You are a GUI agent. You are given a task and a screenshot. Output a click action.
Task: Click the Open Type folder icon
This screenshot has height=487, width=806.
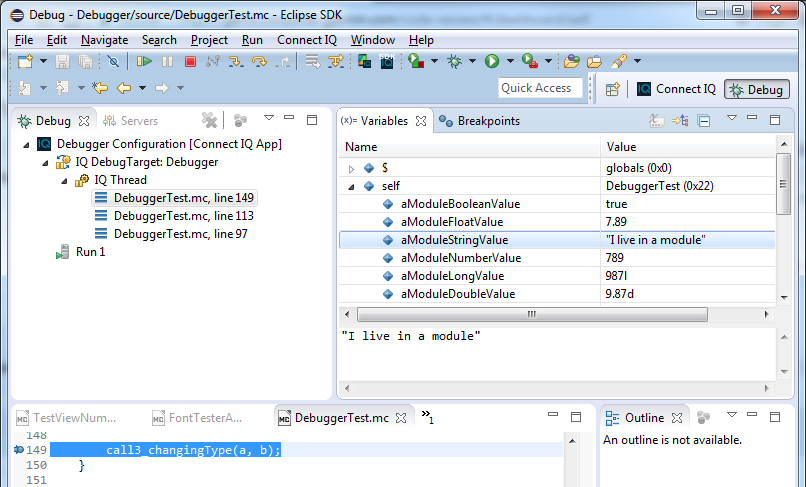(x=572, y=61)
